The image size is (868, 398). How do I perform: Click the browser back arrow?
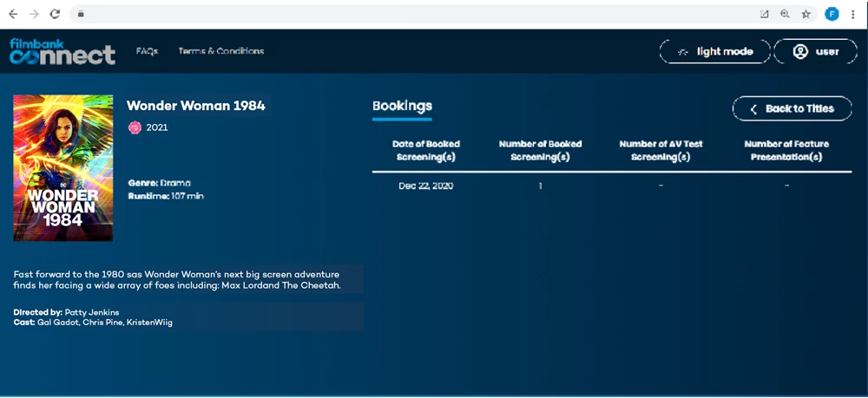click(13, 14)
